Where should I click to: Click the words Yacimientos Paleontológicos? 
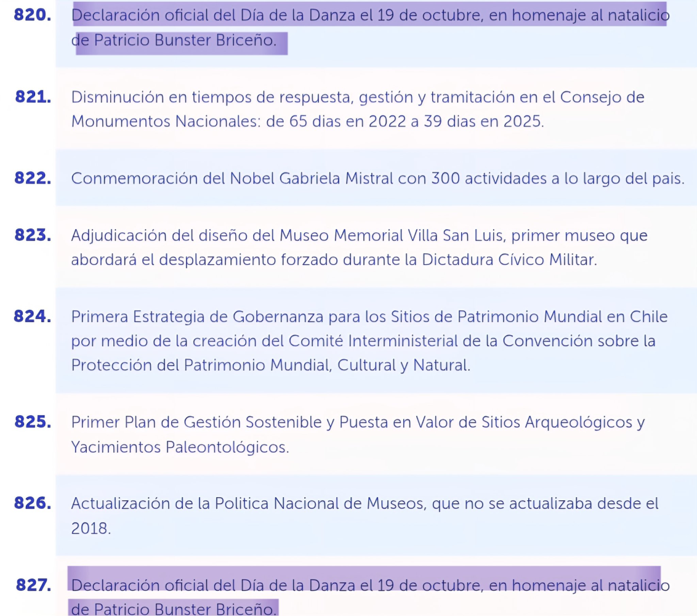click(x=180, y=447)
